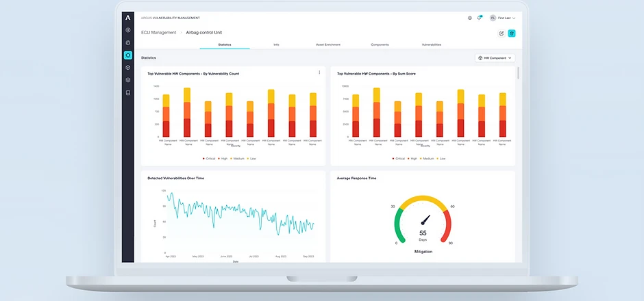Screen dimensions: 644x301
Task: Open the three-dot menu on Vulnerability Count chart
Action: pyautogui.click(x=319, y=73)
